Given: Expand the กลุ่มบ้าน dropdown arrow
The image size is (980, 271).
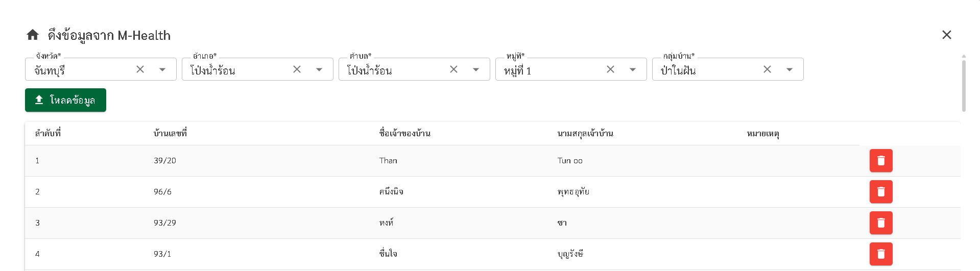Looking at the screenshot, I should coord(790,69).
